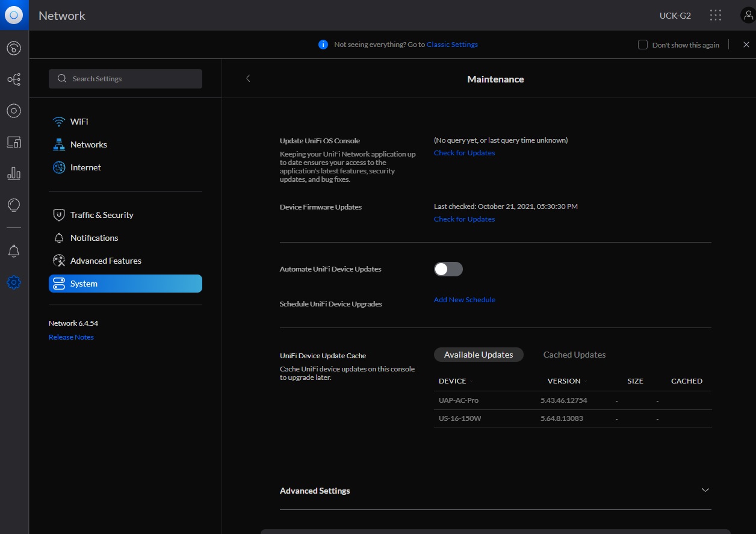
Task: Open UniFi Devices sidebar icon
Action: (14, 111)
